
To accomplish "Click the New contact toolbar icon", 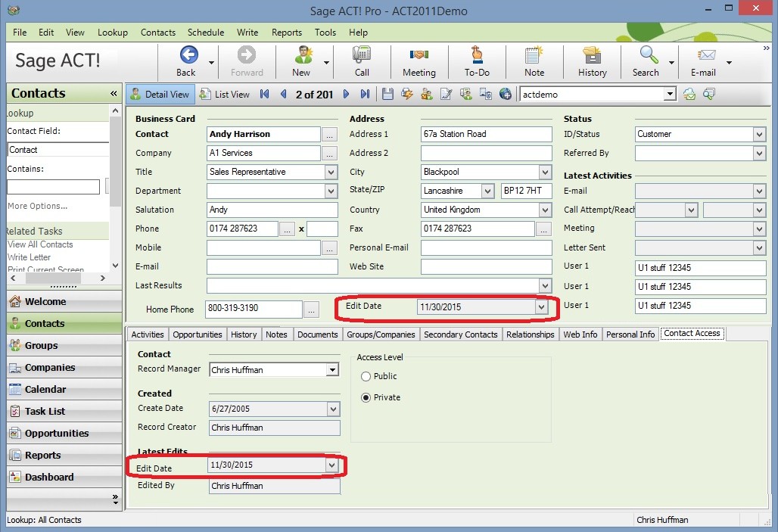I will click(303, 54).
